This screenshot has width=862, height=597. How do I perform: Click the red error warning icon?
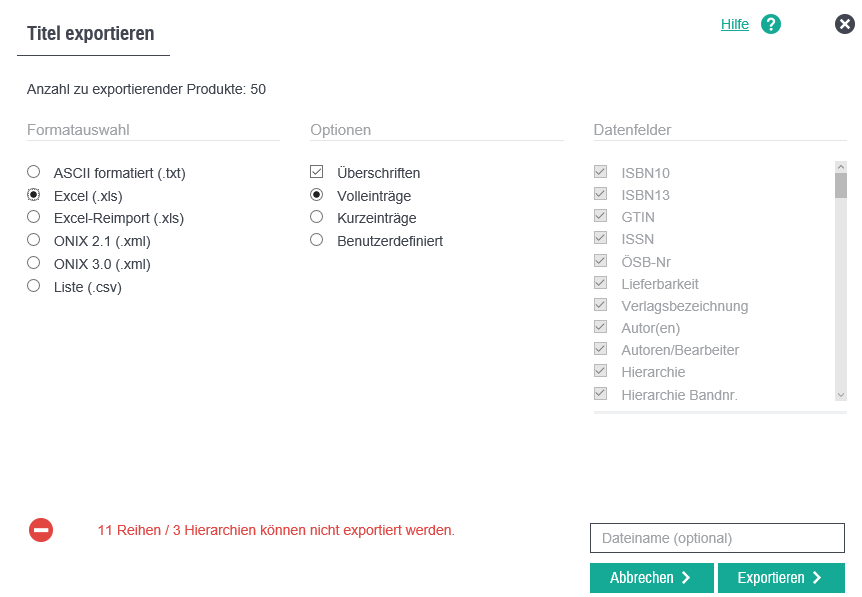(41, 530)
